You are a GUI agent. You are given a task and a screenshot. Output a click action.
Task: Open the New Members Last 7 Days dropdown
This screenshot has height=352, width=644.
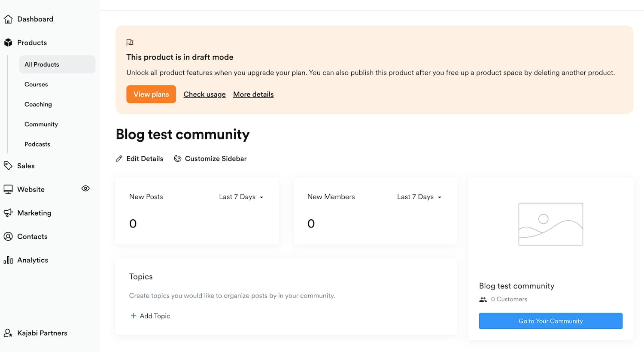[419, 197]
